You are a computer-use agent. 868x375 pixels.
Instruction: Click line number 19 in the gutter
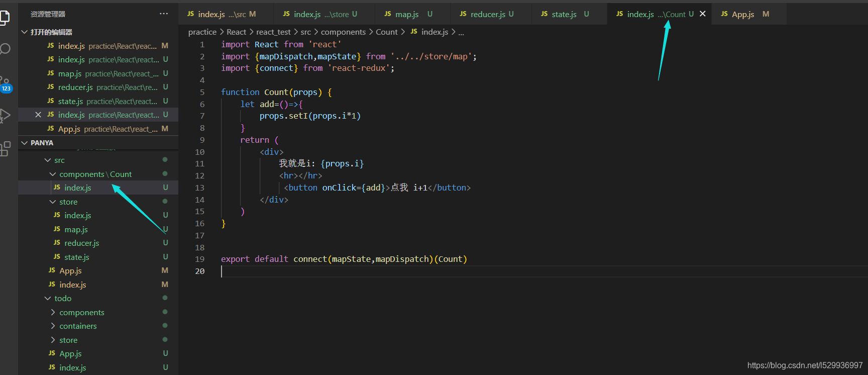[x=199, y=259]
